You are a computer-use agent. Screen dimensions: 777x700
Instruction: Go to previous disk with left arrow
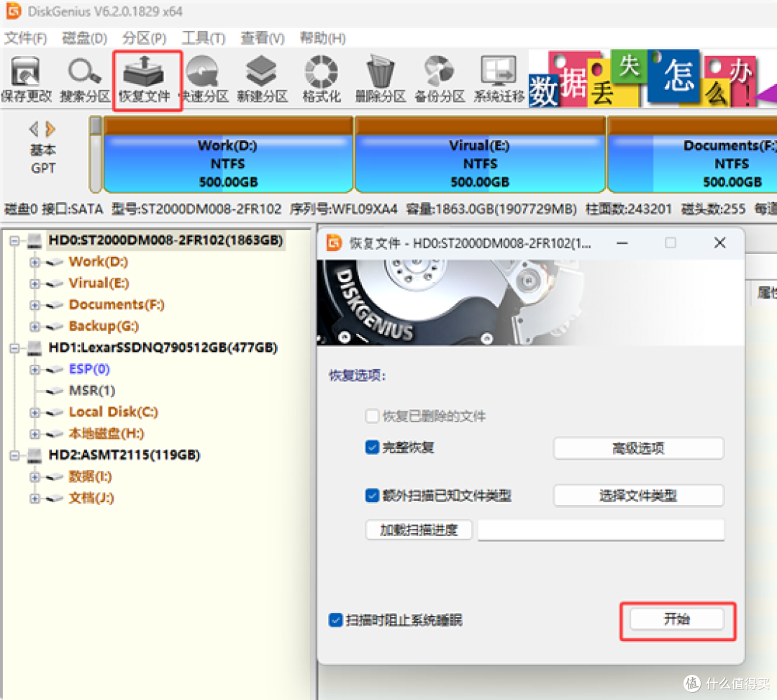34,129
